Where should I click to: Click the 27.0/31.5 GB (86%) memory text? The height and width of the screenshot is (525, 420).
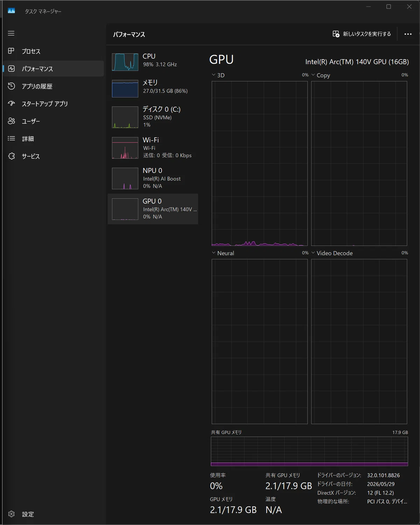165,91
